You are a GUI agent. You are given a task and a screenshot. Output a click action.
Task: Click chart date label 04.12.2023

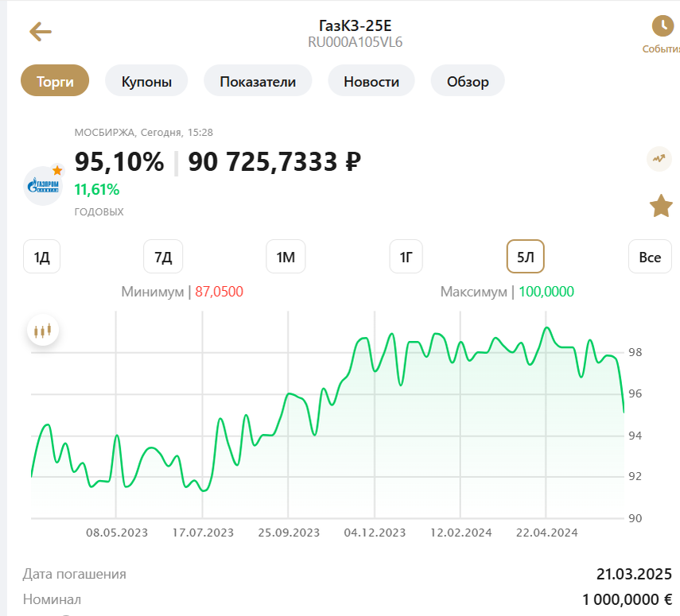click(375, 533)
